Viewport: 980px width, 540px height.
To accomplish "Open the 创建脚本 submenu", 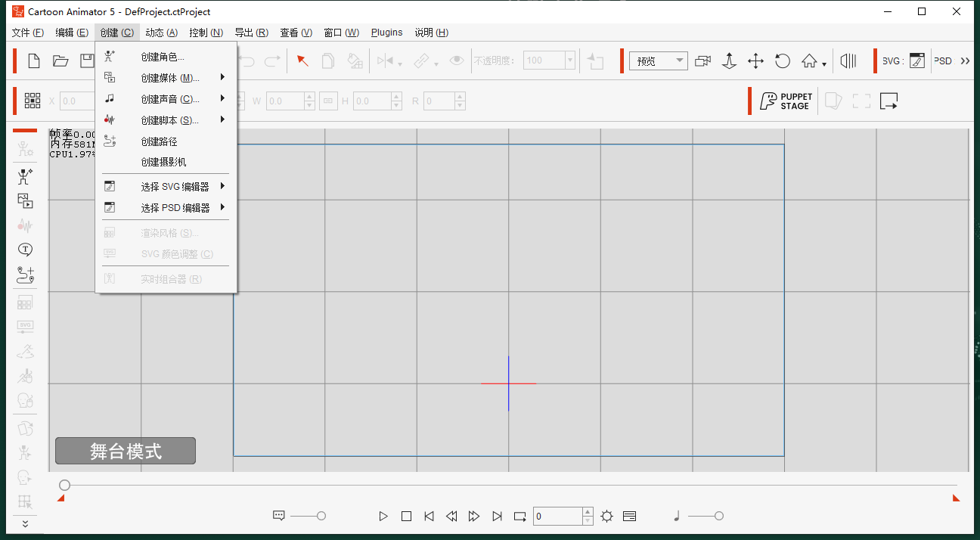I will 166,119.
